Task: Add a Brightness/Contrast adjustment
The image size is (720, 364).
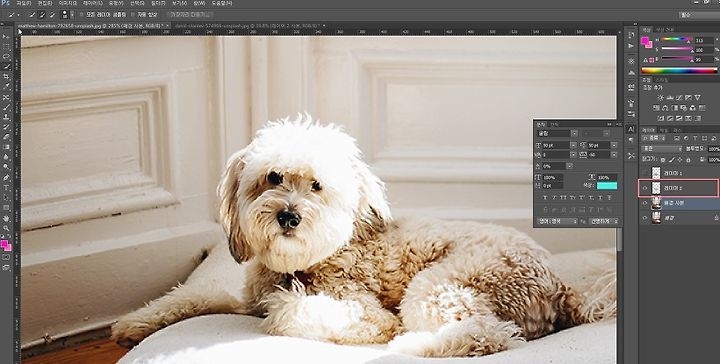Action: [660, 97]
